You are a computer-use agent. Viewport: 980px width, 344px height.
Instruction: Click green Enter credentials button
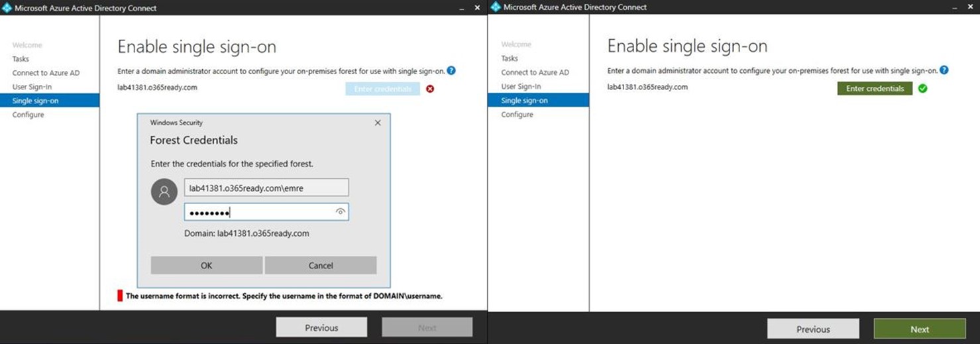875,88
